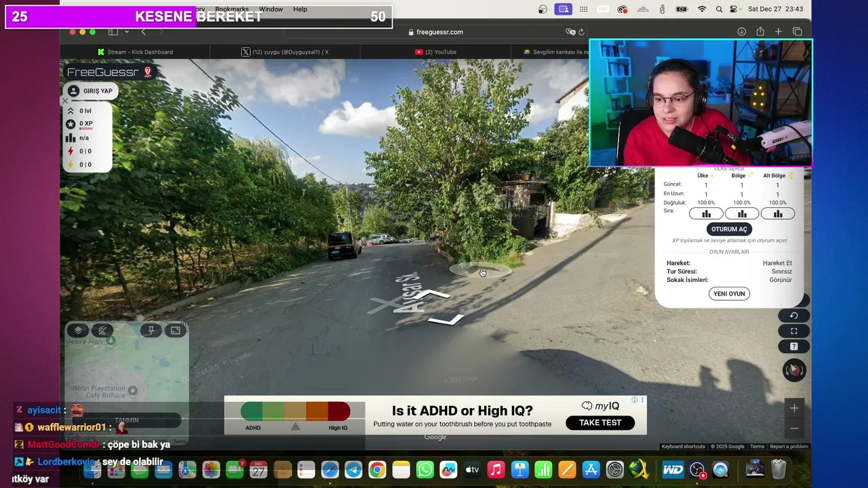Open the Bölge ranking leaderboard button

point(742,213)
